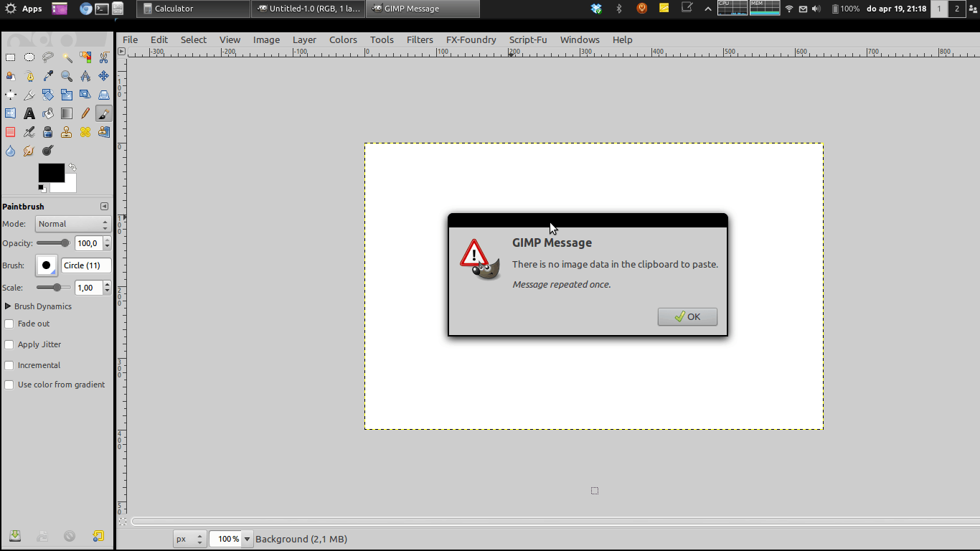The height and width of the screenshot is (551, 980).
Task: Select the Crop knife tool
Action: click(29, 95)
